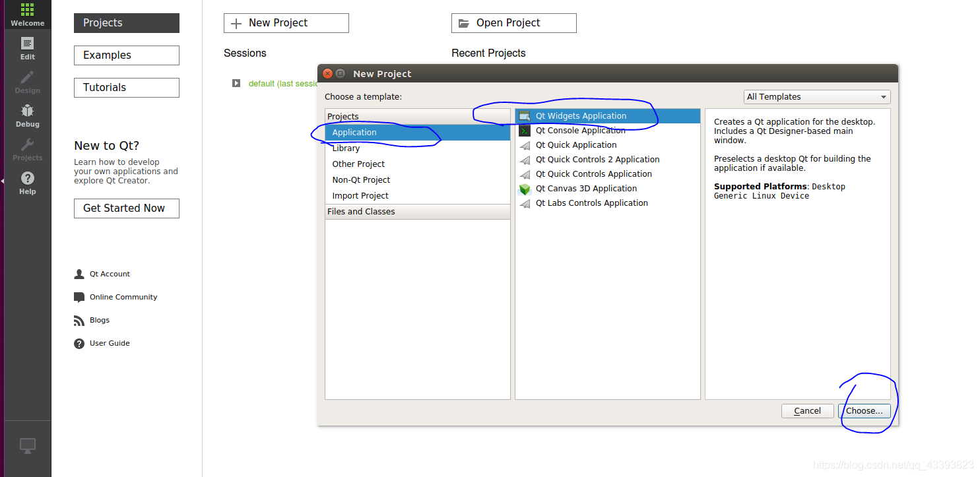Select Qt Quick Controls 2 Application text
Screen dimensions: 980x477
(598, 160)
